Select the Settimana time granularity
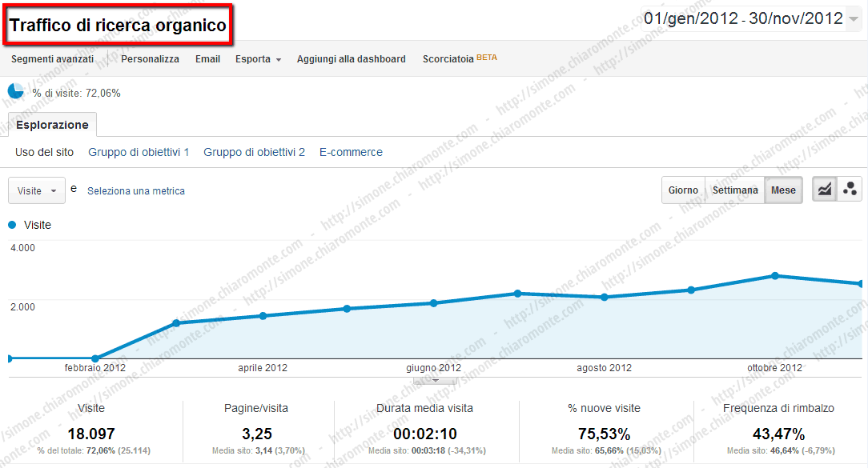Viewport: 868px width, 468px height. 734,190
